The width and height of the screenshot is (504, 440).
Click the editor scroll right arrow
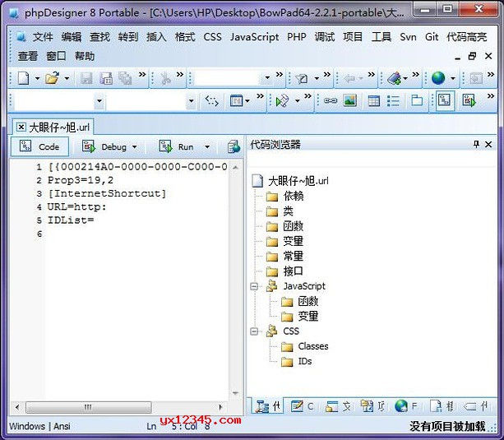click(220, 407)
